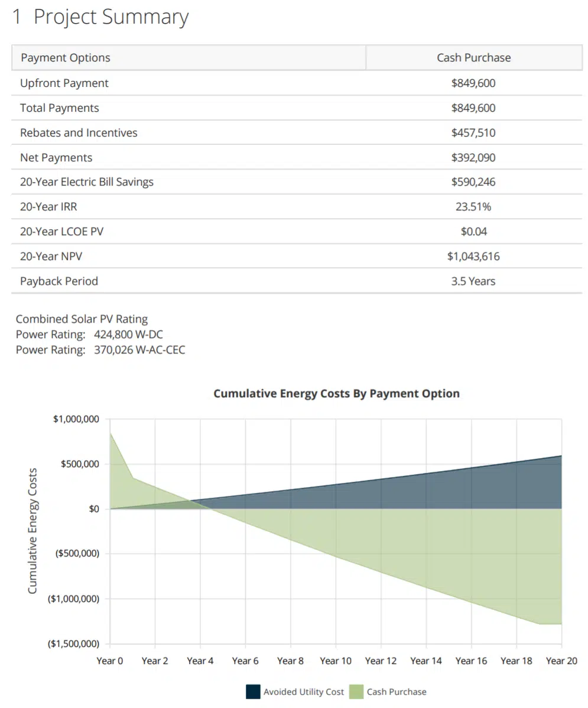This screenshot has height=708, width=588.
Task: Click the Combined Solar PV Rating text
Action: point(82,319)
